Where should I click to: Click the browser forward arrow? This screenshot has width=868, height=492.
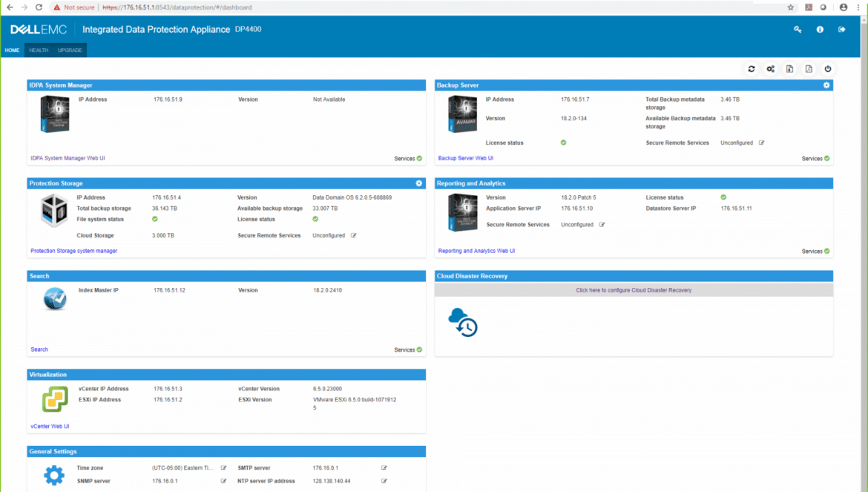[x=24, y=7]
